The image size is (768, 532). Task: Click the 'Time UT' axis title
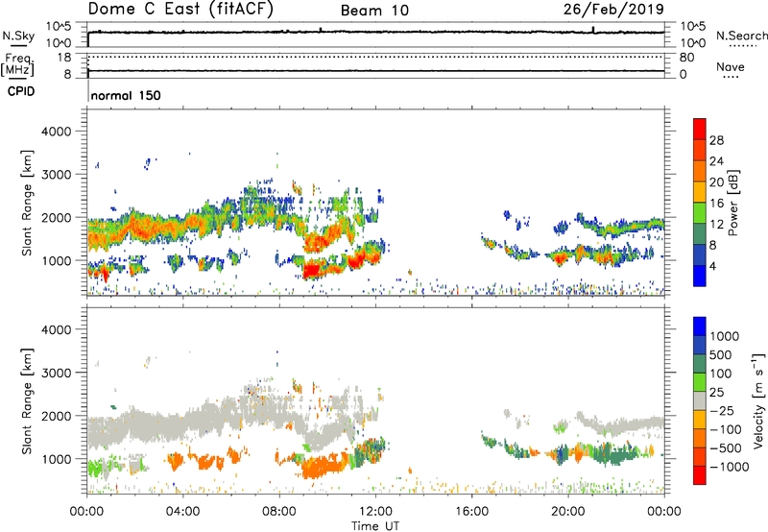point(375,526)
